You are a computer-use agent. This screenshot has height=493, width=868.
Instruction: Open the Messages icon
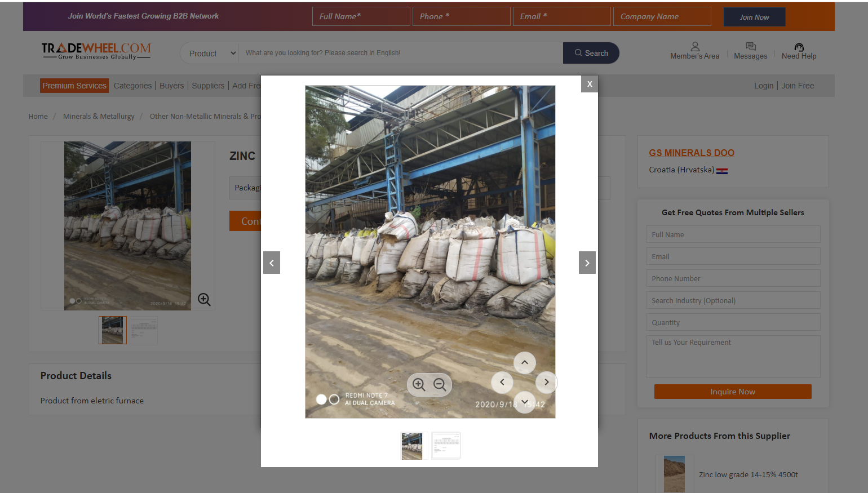pos(750,47)
